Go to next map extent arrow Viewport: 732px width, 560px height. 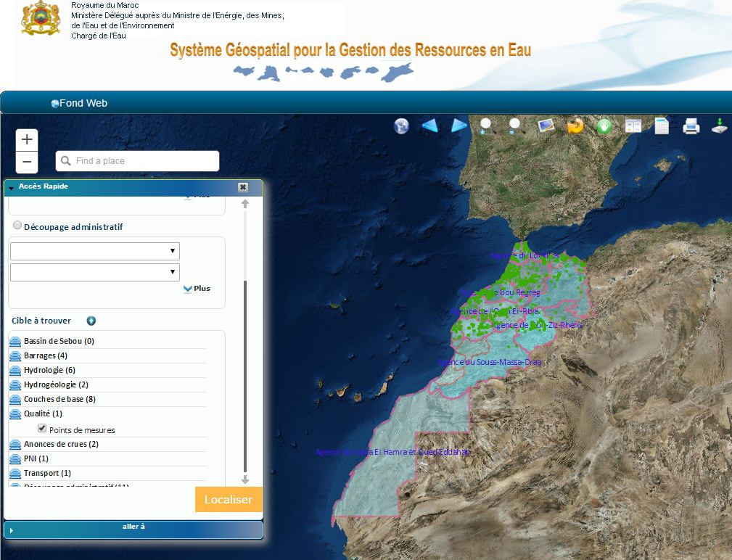click(459, 125)
